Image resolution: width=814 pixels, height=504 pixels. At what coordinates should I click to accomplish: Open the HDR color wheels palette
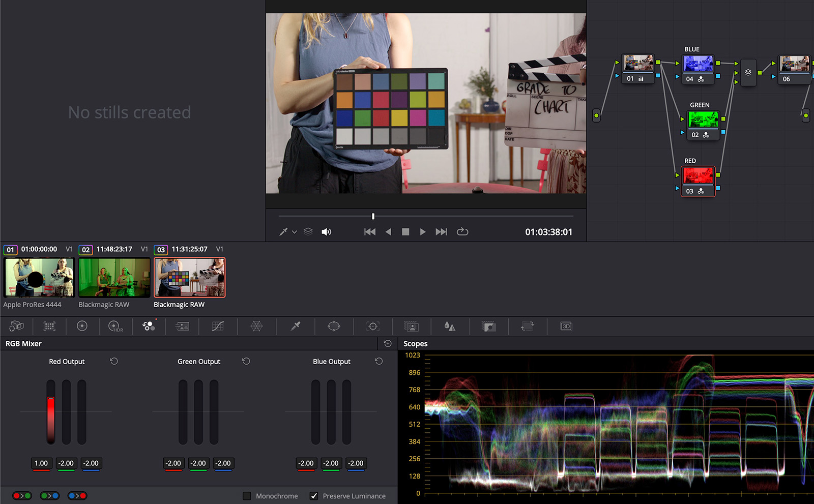click(115, 326)
